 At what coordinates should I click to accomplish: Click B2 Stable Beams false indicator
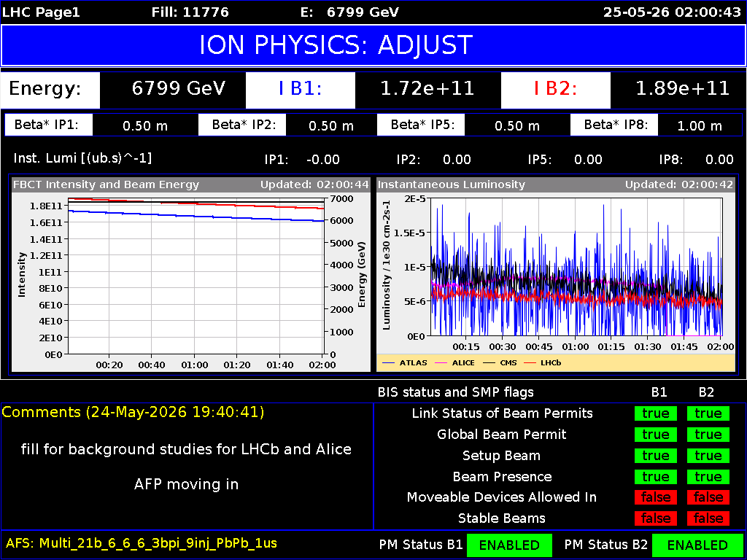(x=708, y=518)
